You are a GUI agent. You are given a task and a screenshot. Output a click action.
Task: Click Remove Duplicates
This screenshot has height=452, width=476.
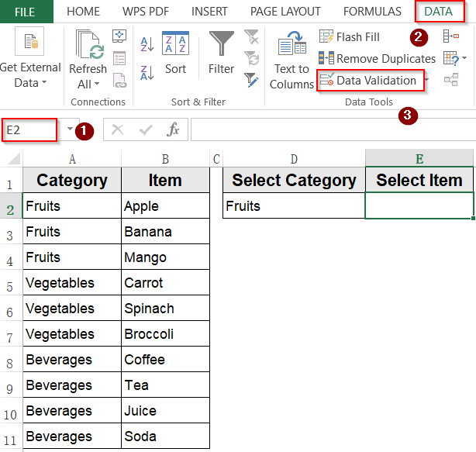coord(377,59)
